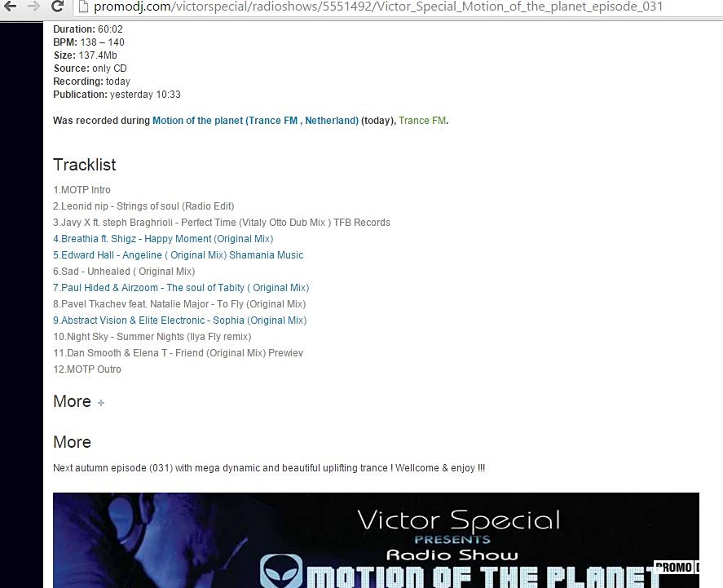Open Breathia ft. Shigz - Happy Moment track

[163, 239]
